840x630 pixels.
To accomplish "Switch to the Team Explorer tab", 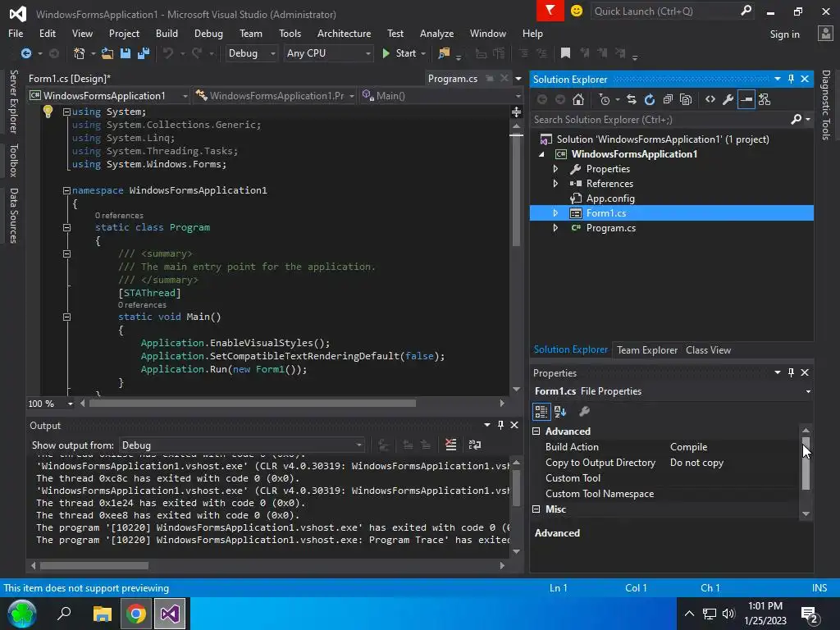I will coord(647,350).
